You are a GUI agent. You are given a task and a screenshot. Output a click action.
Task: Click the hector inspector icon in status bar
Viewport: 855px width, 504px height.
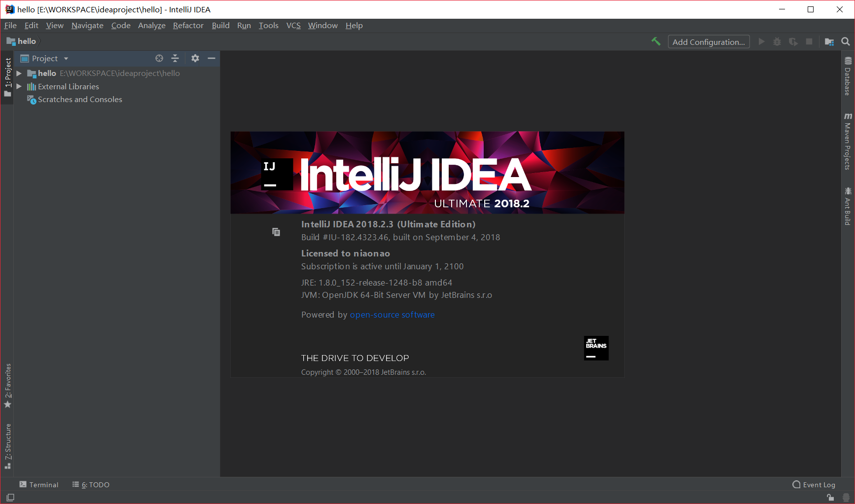(846, 498)
